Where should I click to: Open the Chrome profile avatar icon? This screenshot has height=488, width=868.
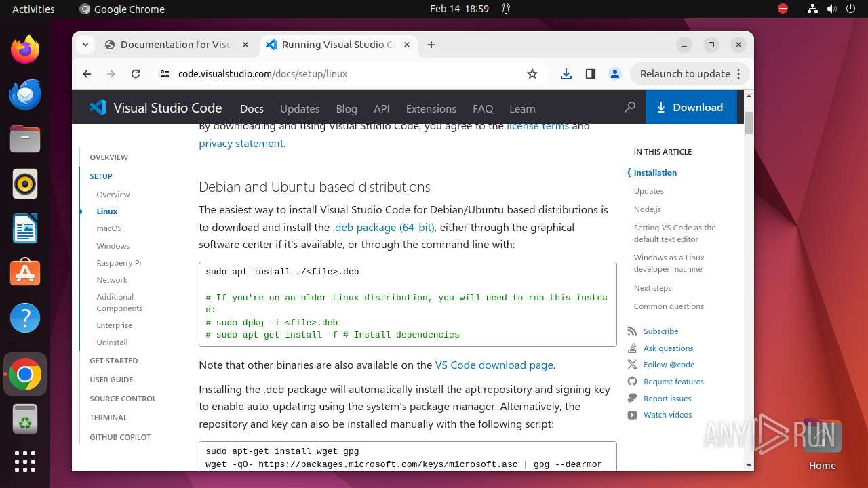click(x=615, y=74)
